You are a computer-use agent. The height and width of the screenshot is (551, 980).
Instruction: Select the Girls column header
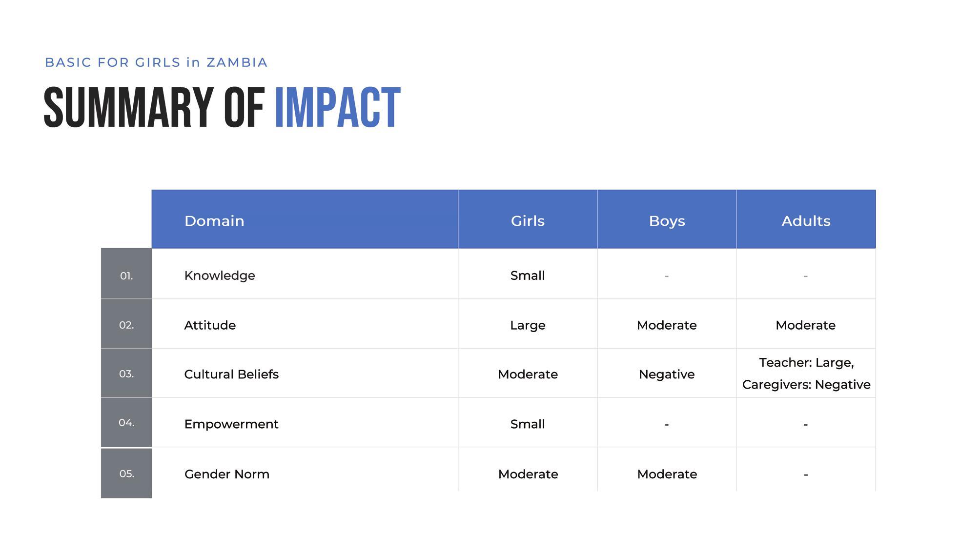pos(528,219)
